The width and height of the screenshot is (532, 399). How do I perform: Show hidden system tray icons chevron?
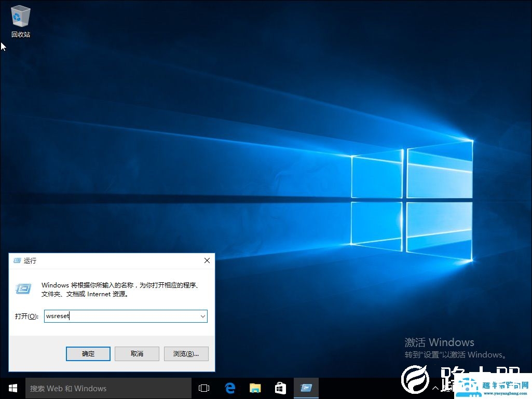(x=435, y=388)
